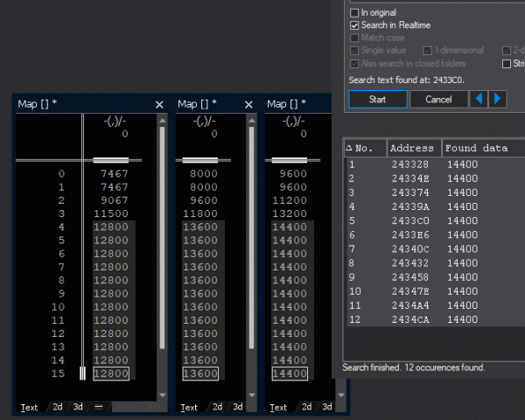Click the first Map window's up scroll arrow
525x420 pixels.
click(163, 120)
